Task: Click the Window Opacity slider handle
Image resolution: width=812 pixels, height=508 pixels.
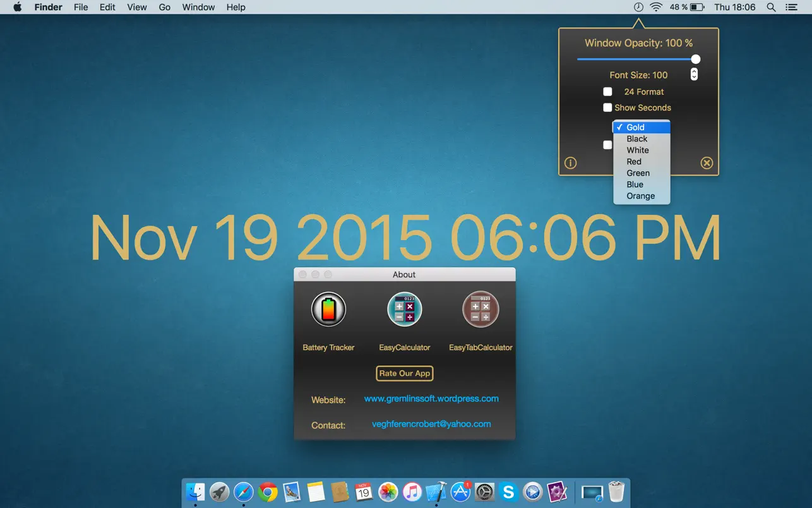Action: pyautogui.click(x=695, y=59)
